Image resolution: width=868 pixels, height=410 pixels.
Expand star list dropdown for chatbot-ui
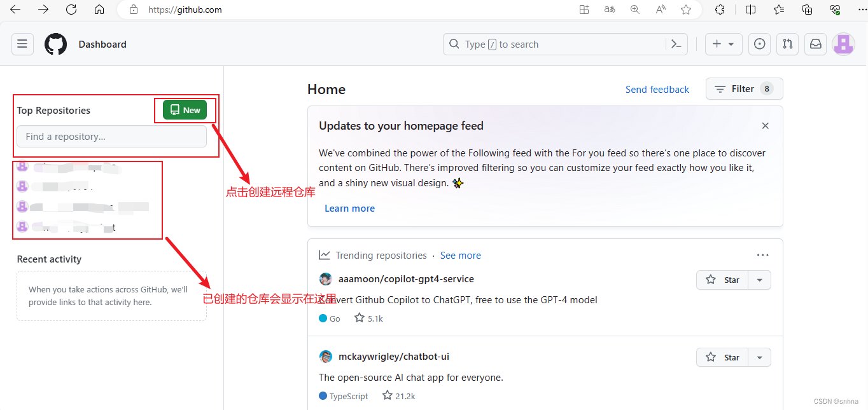(x=759, y=357)
